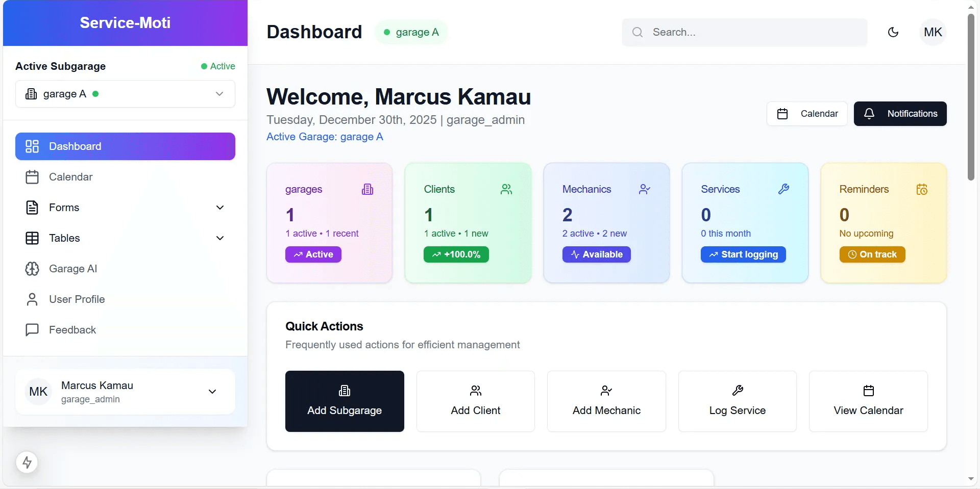Click the wrench icon in Services card

(x=783, y=189)
